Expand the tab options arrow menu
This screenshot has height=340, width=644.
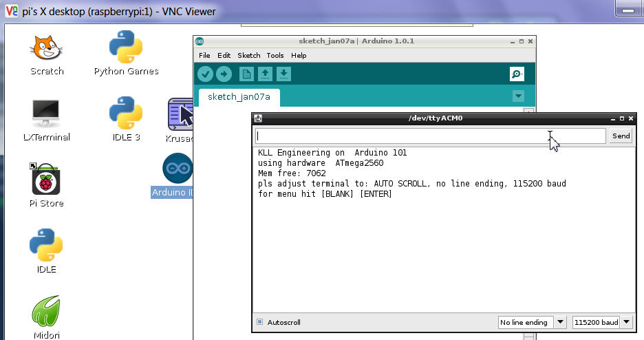click(518, 96)
